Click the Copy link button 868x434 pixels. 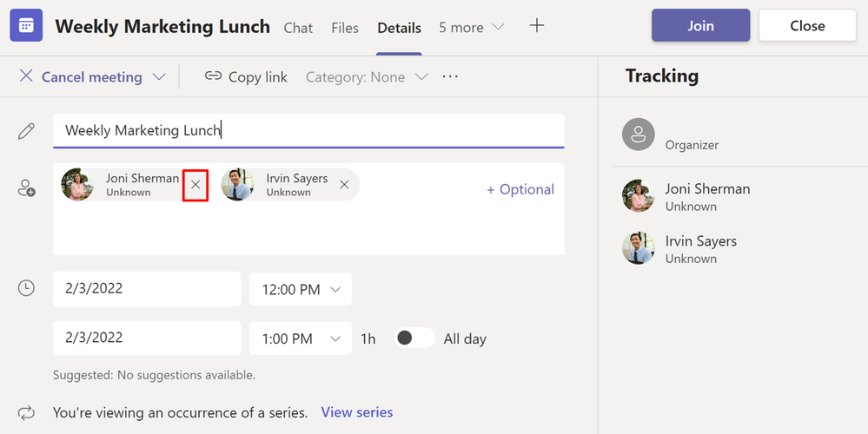point(246,77)
